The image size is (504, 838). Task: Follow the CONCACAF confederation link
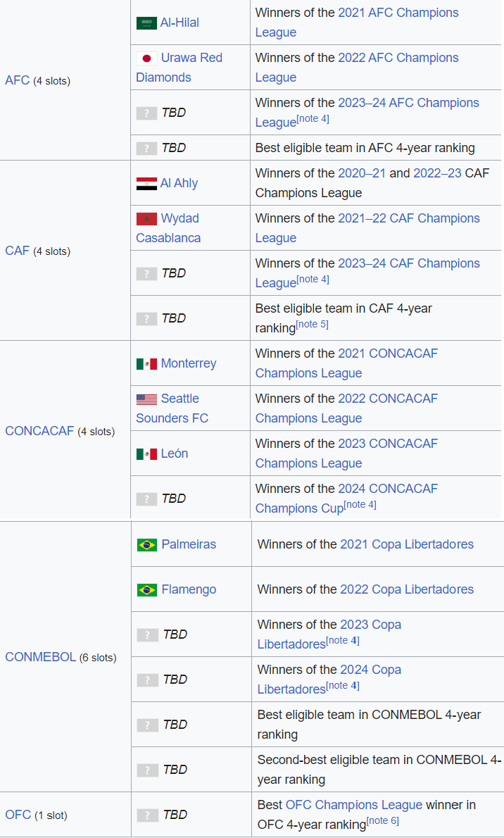point(39,431)
